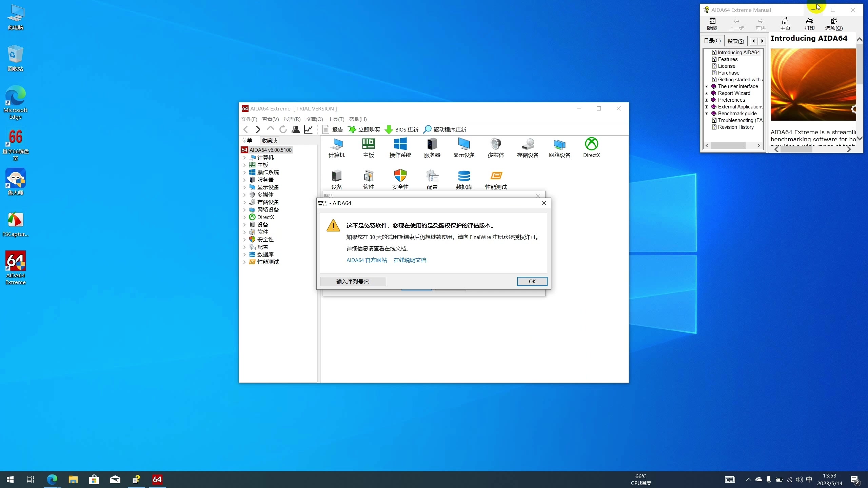Open the 服务器 icon in main pane
The image size is (868, 488).
pos(432,148)
